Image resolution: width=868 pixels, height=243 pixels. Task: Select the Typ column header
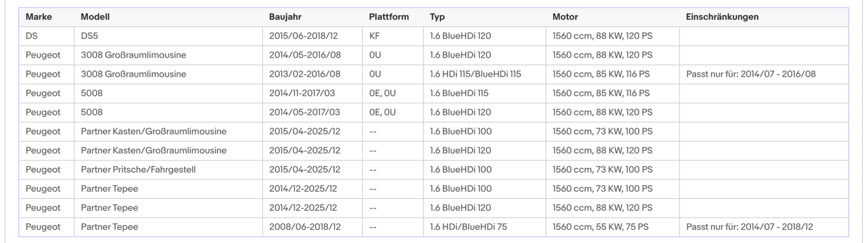[437, 17]
